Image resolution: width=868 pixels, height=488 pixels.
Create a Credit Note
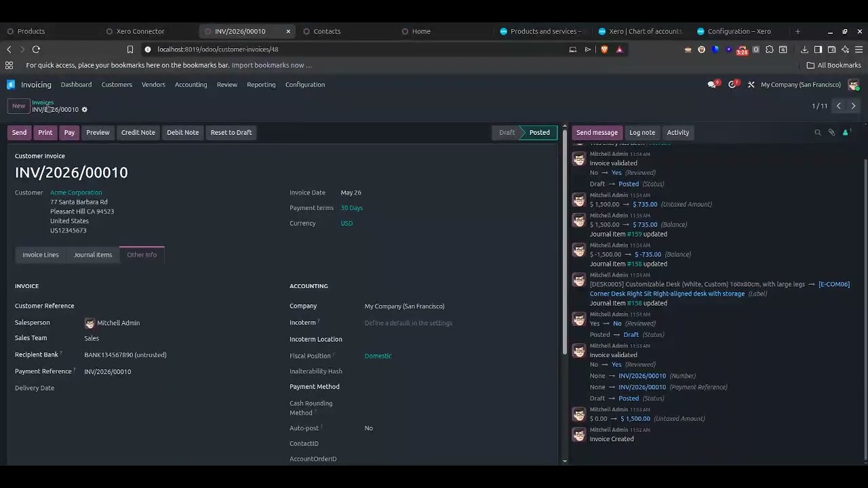(138, 133)
